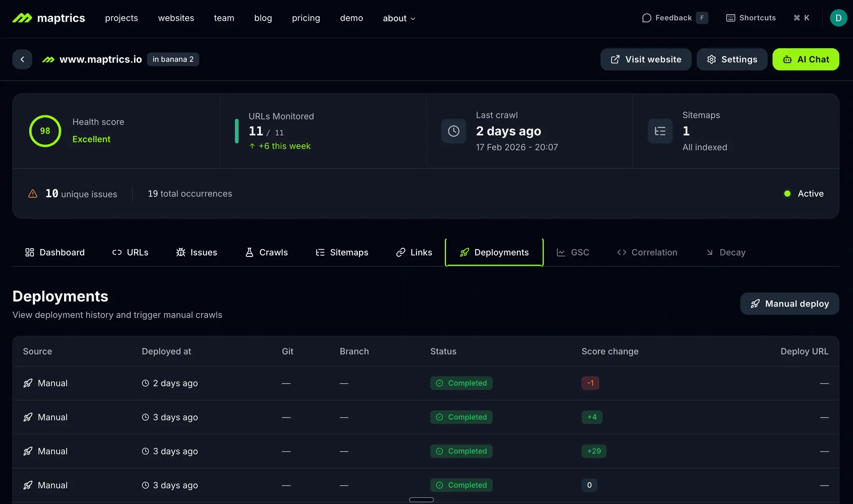Click '17 Feb 2026 - 20:07' timestamp
853x504 pixels.
pos(517,147)
